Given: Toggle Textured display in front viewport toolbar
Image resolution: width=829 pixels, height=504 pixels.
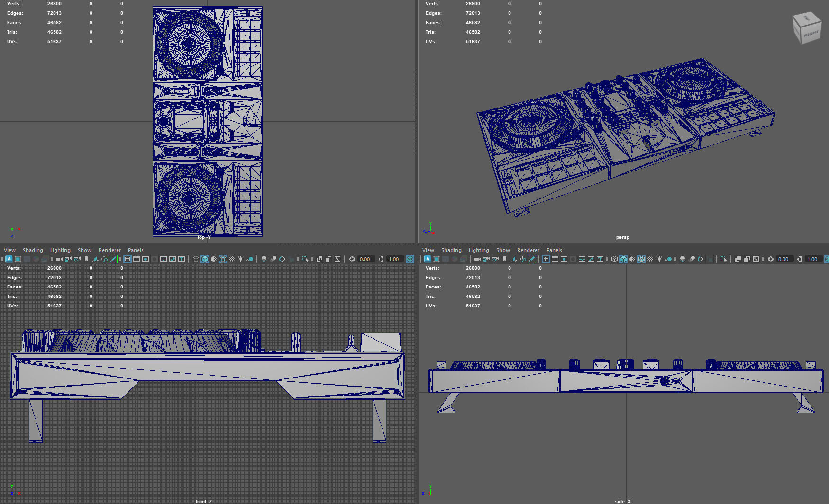Looking at the screenshot, I should (232, 259).
